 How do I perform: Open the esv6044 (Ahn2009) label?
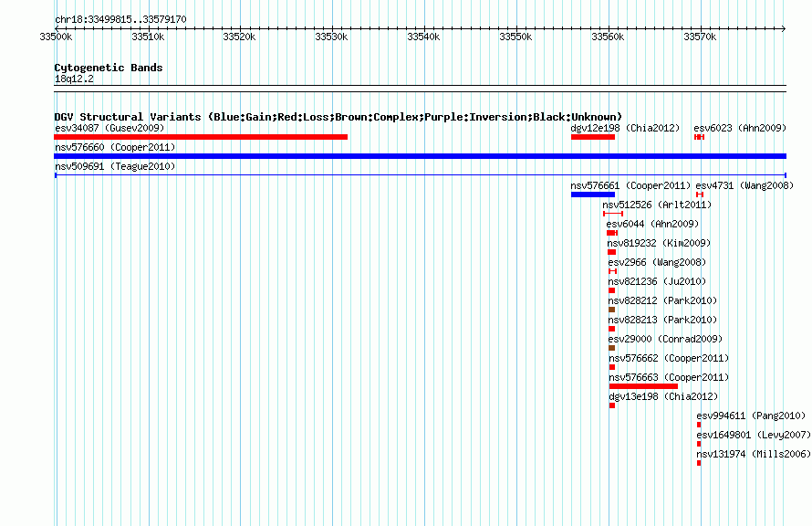tap(652, 224)
